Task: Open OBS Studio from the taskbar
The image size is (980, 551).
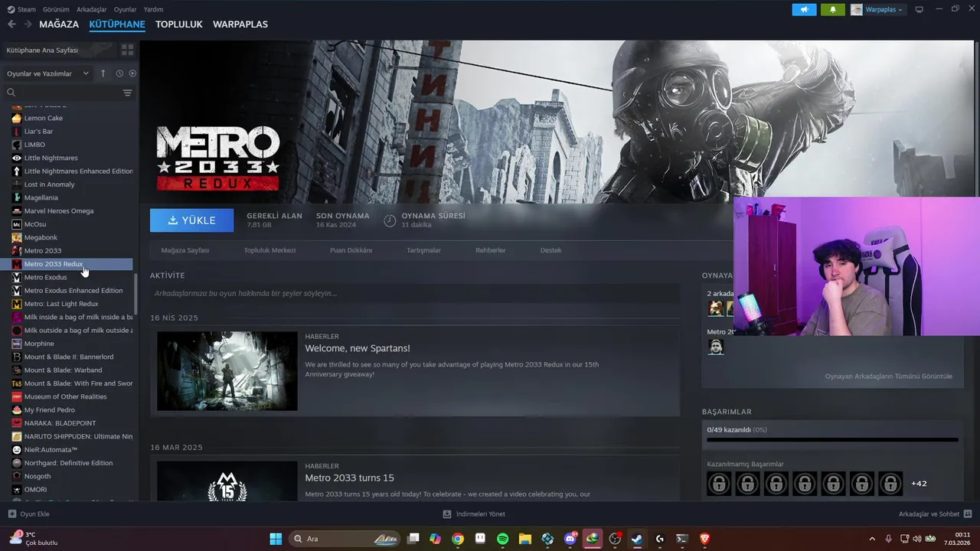Action: [x=615, y=539]
